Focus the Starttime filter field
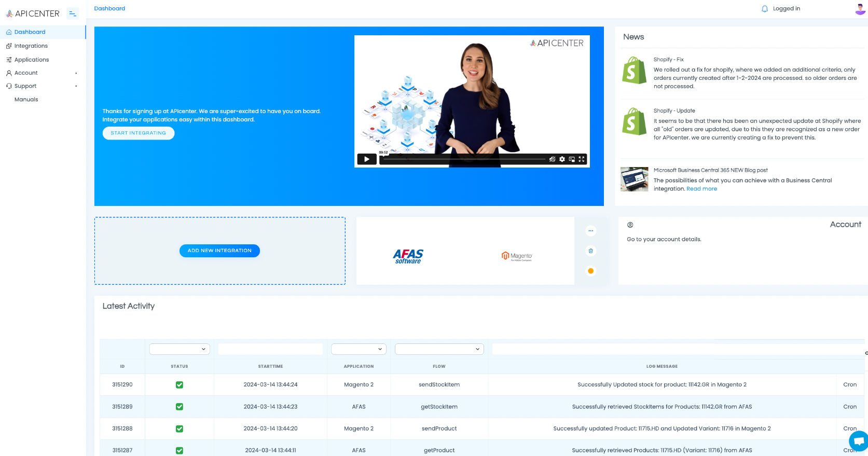This screenshot has width=868, height=456. click(x=270, y=349)
